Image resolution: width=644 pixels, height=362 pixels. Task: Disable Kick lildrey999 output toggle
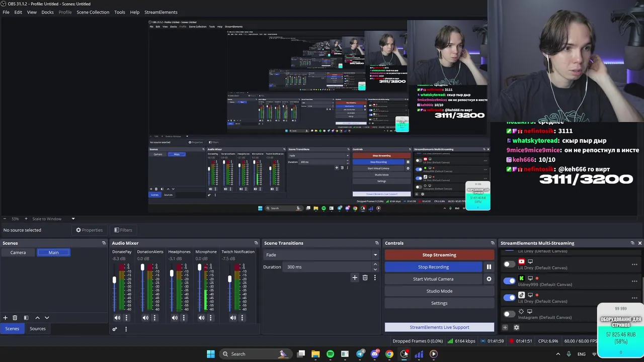coord(509,281)
